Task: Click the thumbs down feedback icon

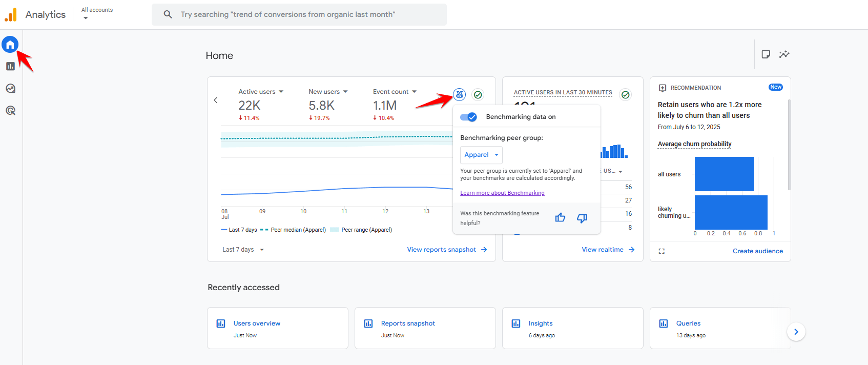Action: [582, 218]
